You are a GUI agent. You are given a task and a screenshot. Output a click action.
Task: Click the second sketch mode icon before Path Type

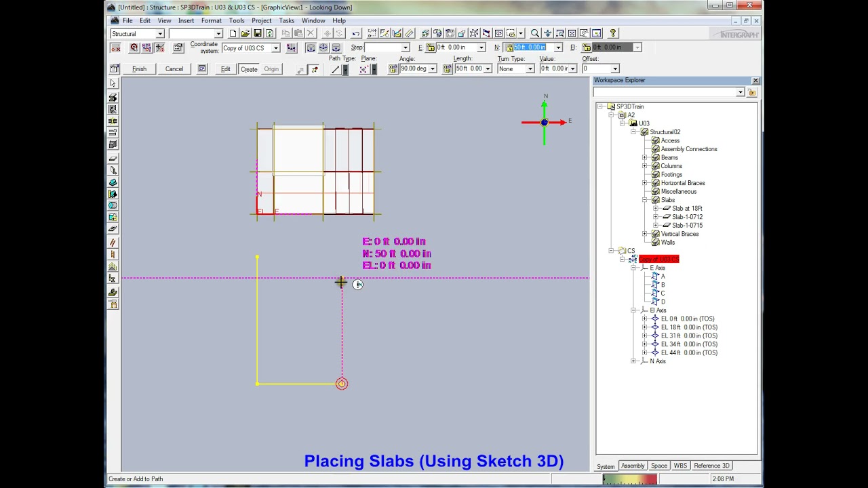[x=315, y=69]
